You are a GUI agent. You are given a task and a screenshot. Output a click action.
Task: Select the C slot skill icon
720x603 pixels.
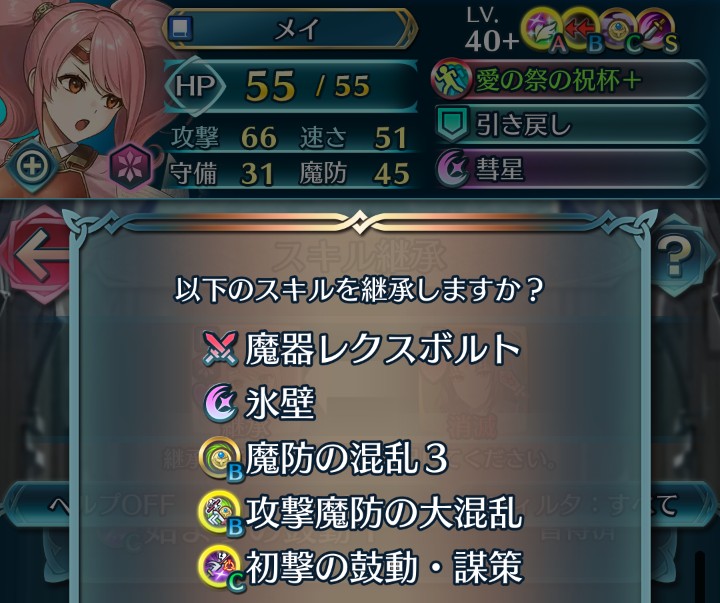point(618,30)
